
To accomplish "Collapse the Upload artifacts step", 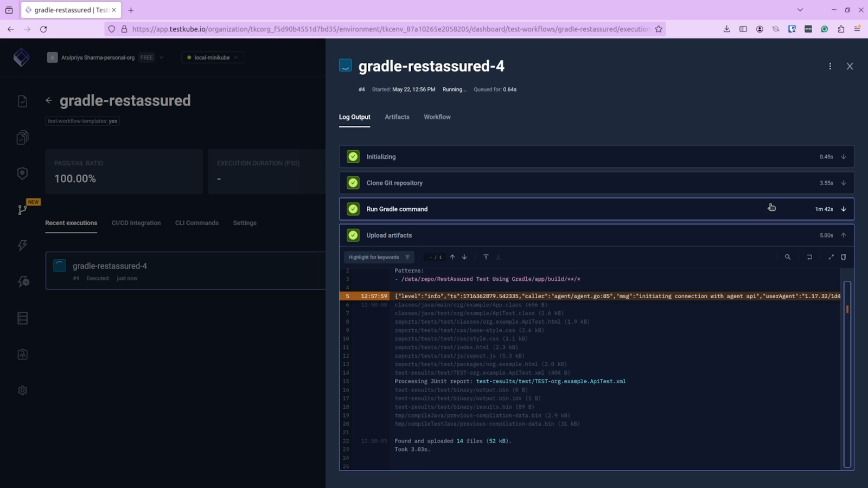I will [844, 235].
